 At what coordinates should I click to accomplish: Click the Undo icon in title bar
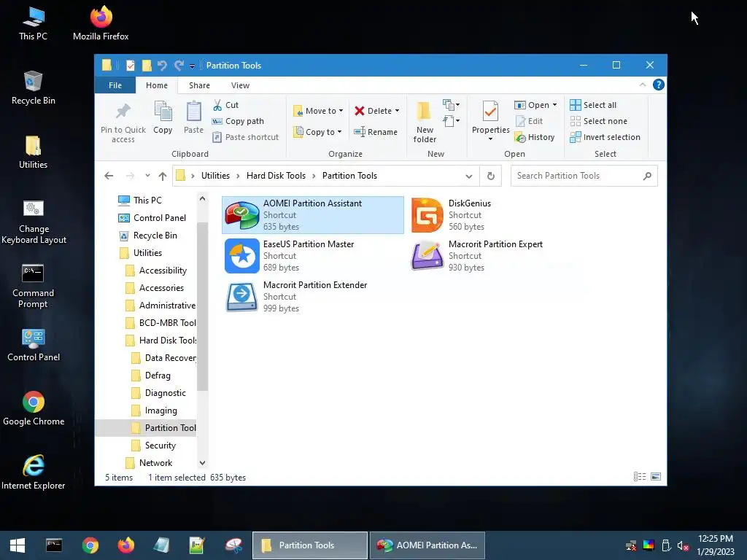click(162, 65)
